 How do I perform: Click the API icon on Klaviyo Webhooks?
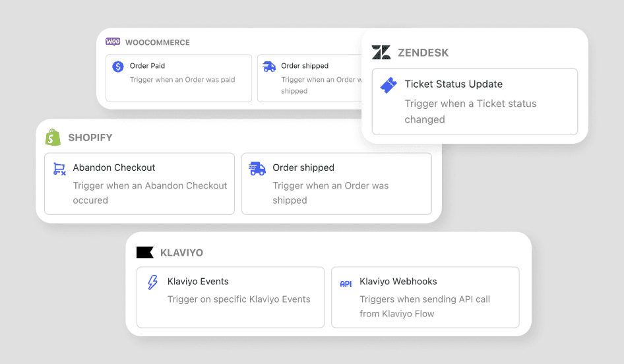[346, 284]
